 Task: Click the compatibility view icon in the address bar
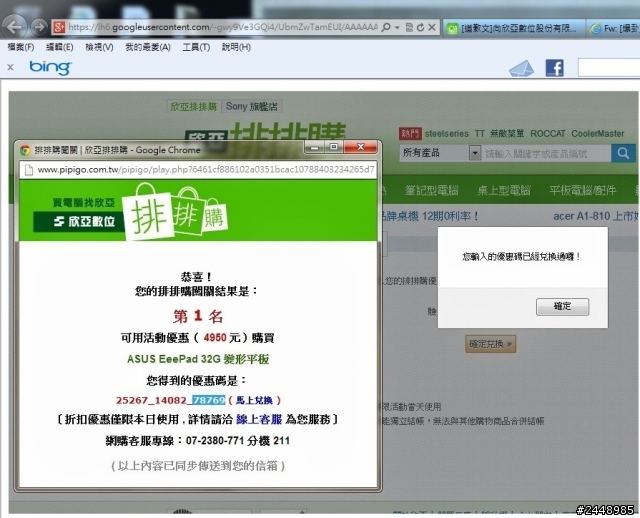point(409,27)
